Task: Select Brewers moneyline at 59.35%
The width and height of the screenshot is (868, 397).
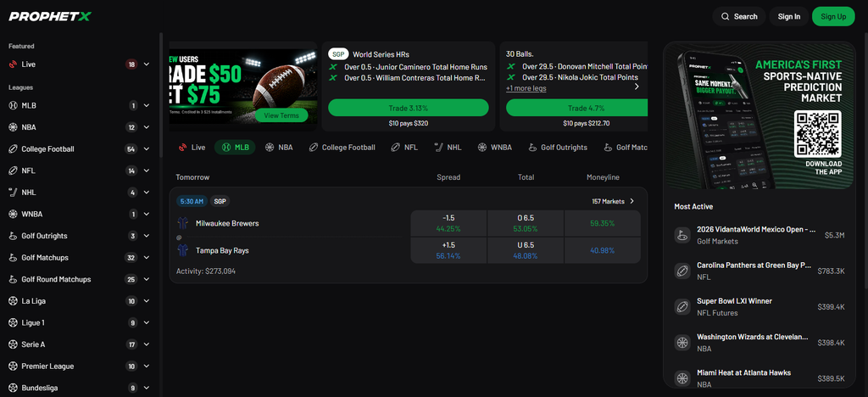Action: coord(603,223)
